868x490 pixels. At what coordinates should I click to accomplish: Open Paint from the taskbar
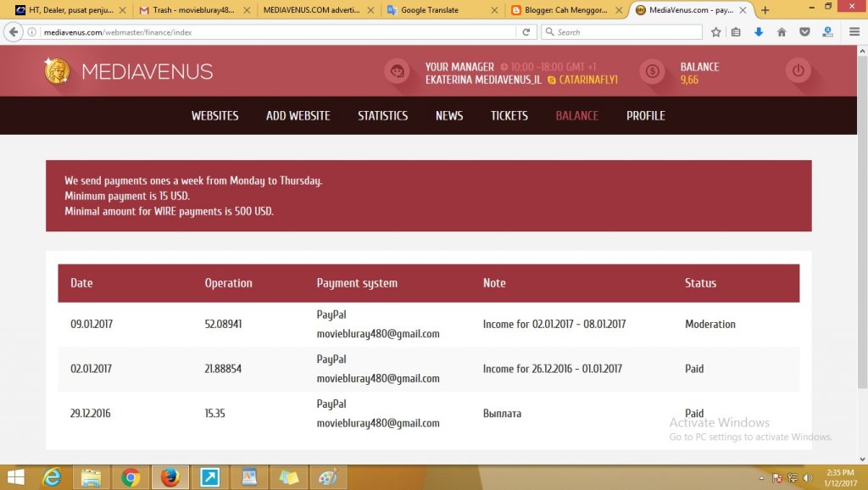pyautogui.click(x=328, y=477)
